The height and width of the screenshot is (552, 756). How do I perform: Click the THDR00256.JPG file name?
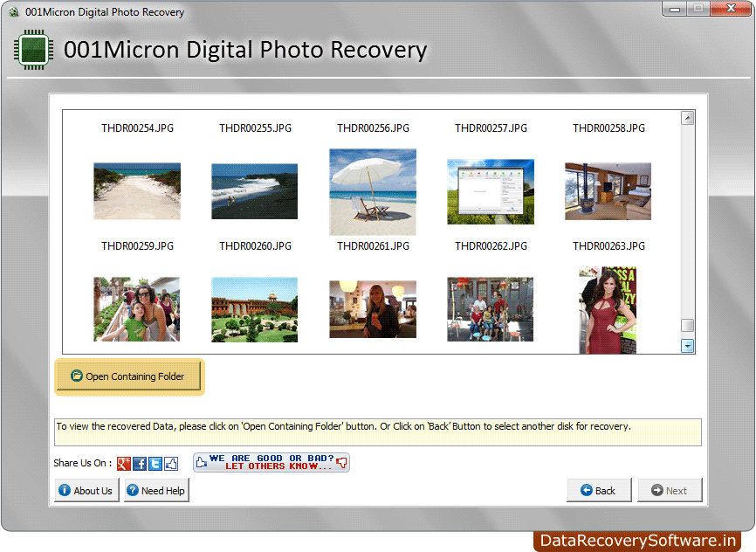373,128
